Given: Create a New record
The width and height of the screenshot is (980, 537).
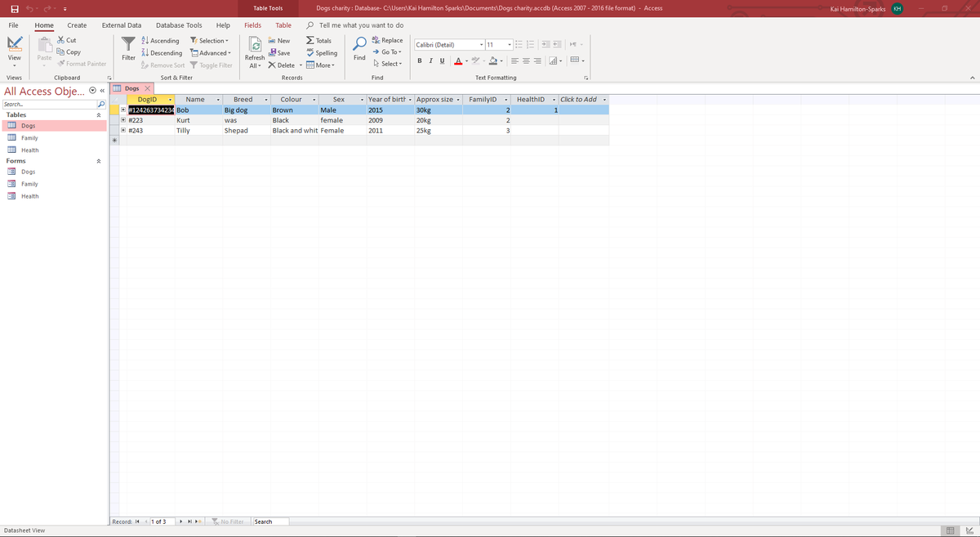Looking at the screenshot, I should point(278,41).
